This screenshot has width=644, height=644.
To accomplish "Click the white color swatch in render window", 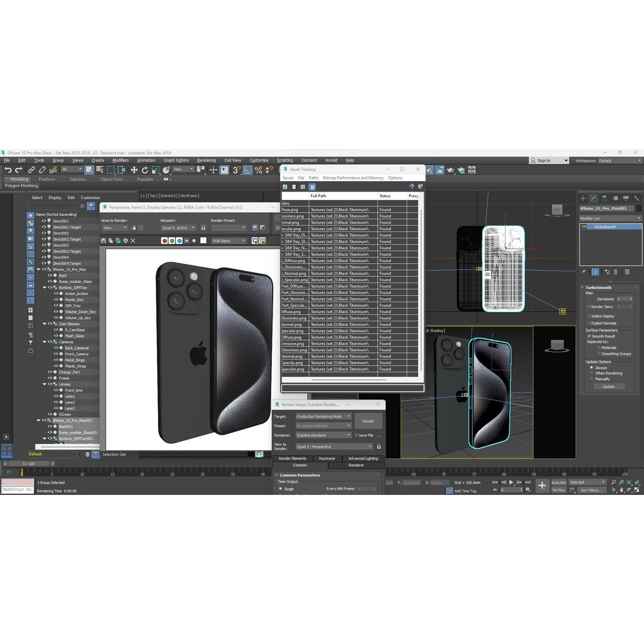I will click(203, 241).
